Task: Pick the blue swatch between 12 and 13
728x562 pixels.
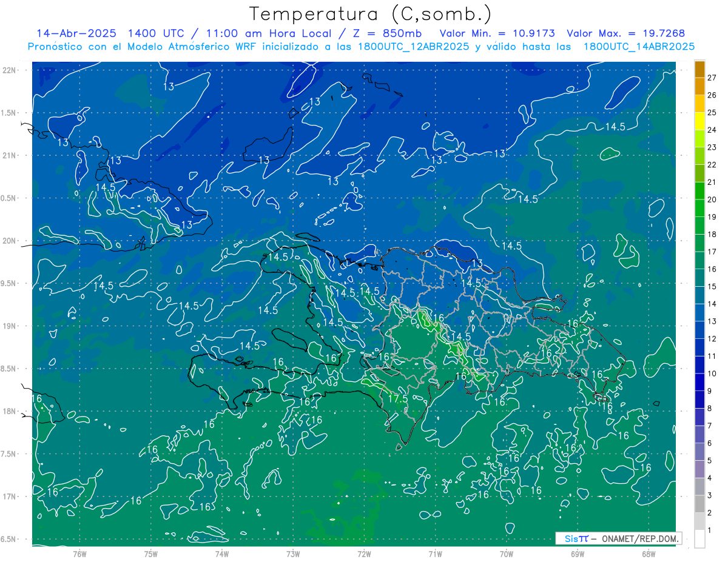Action: click(699, 330)
